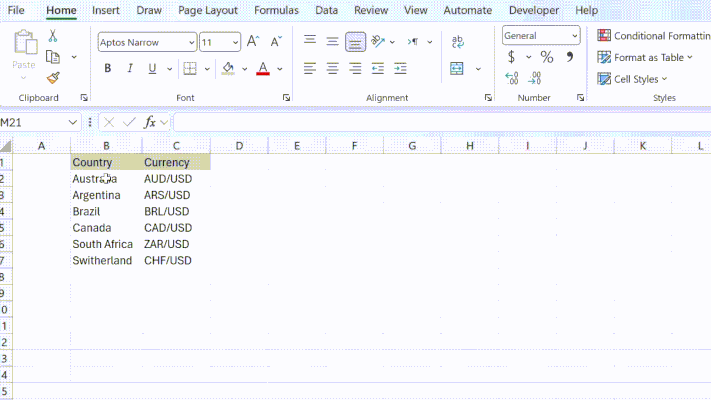Click the Wrap Text icon

458,42
